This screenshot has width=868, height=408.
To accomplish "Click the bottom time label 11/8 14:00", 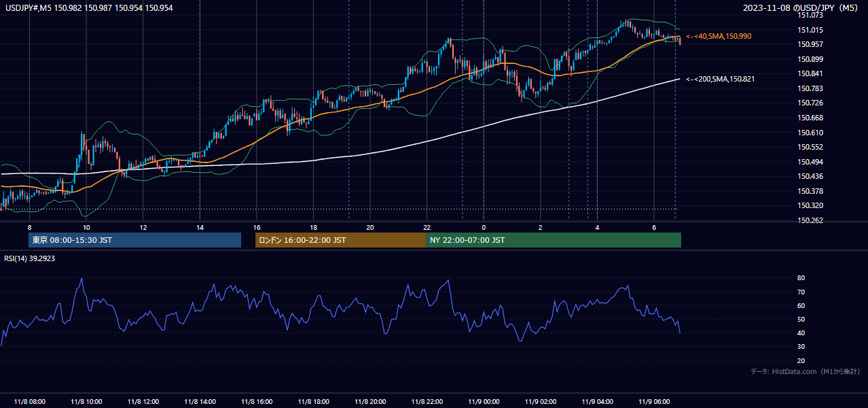I will point(200,402).
